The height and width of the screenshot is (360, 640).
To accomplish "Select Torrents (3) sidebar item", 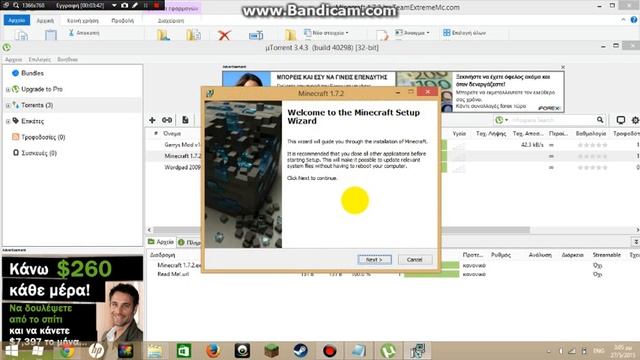I will (x=37, y=105).
